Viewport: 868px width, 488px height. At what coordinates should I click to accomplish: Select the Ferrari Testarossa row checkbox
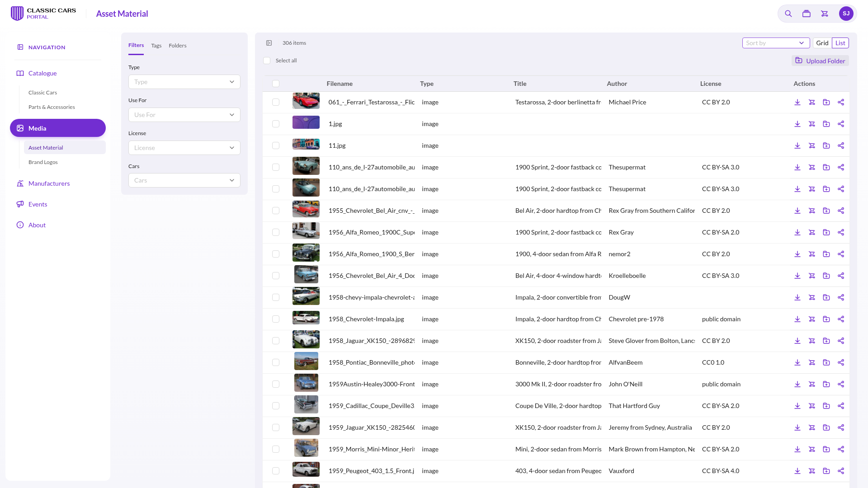276,102
